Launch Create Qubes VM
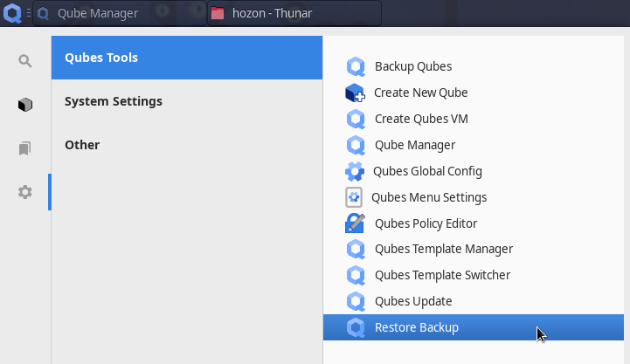Screen dimensions: 630x364 pos(474,119)
